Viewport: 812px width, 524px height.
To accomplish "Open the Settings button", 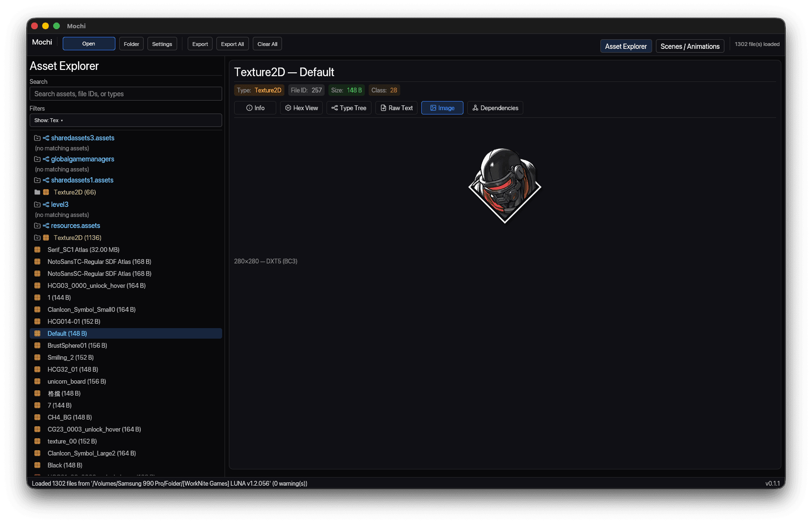I will coord(162,44).
